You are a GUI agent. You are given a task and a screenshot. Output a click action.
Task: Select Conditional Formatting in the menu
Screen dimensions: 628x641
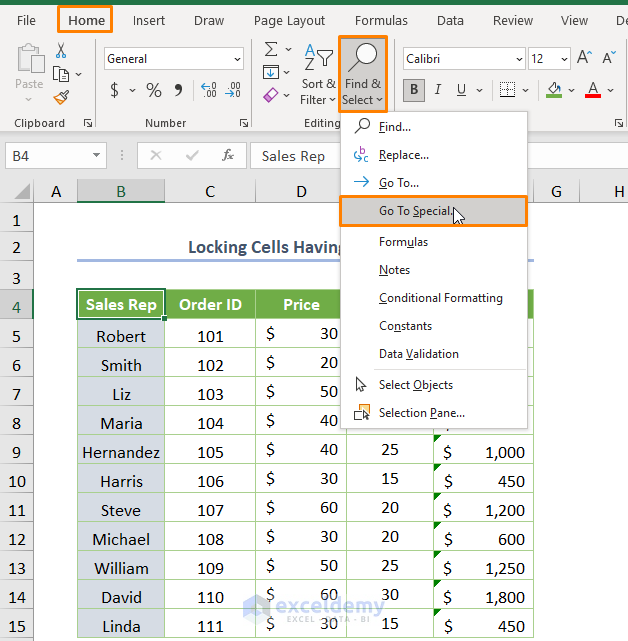click(440, 298)
